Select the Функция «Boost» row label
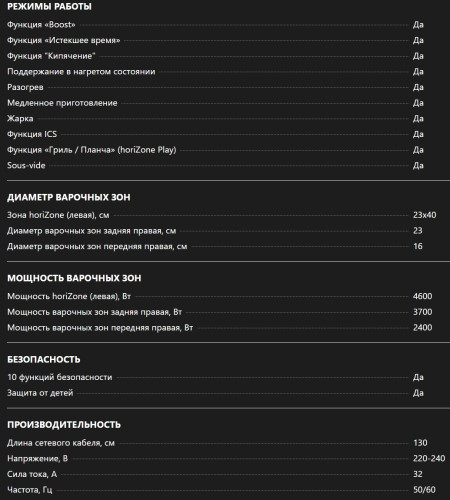The width and height of the screenshot is (450, 500). click(41, 25)
